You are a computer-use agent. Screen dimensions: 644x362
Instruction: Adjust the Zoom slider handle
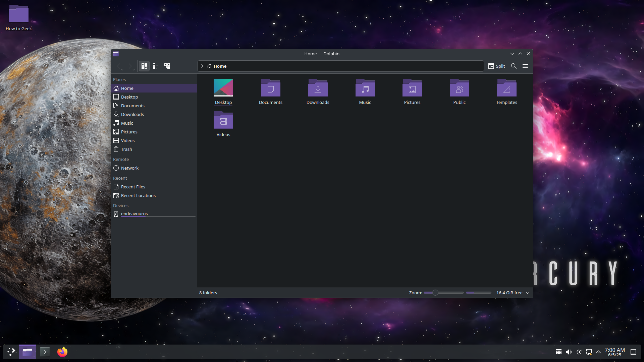pyautogui.click(x=435, y=293)
